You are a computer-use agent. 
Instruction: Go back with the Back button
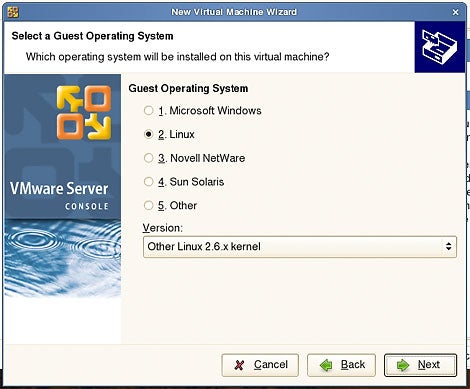[341, 365]
